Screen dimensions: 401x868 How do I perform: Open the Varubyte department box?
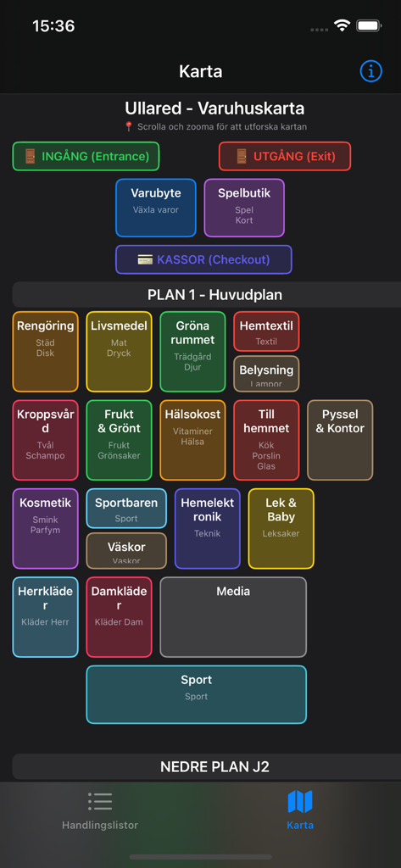[156, 208]
